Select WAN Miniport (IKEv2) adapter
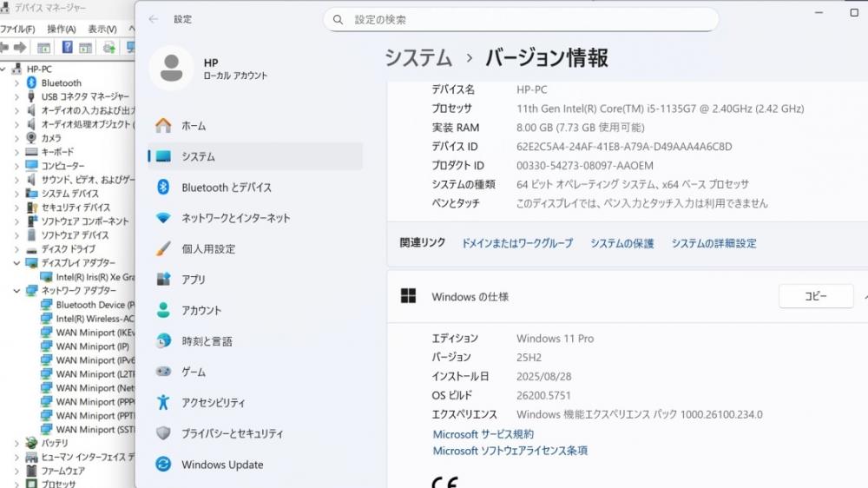 pyautogui.click(x=95, y=332)
